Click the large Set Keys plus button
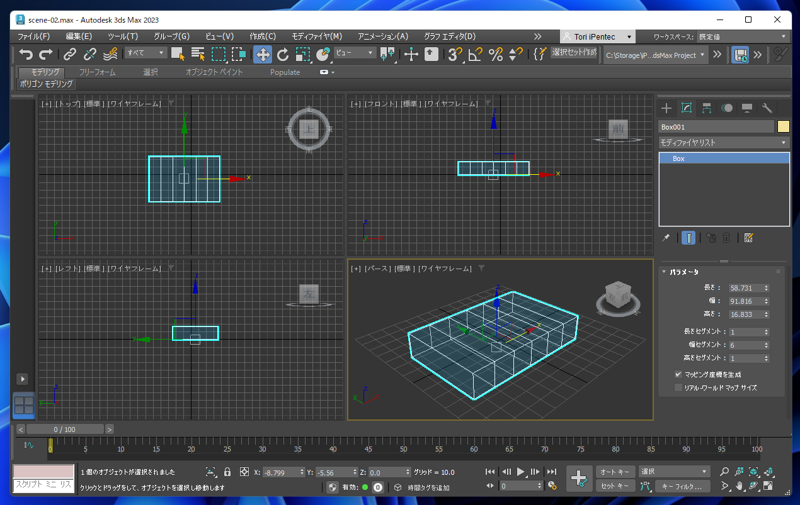 point(579,478)
